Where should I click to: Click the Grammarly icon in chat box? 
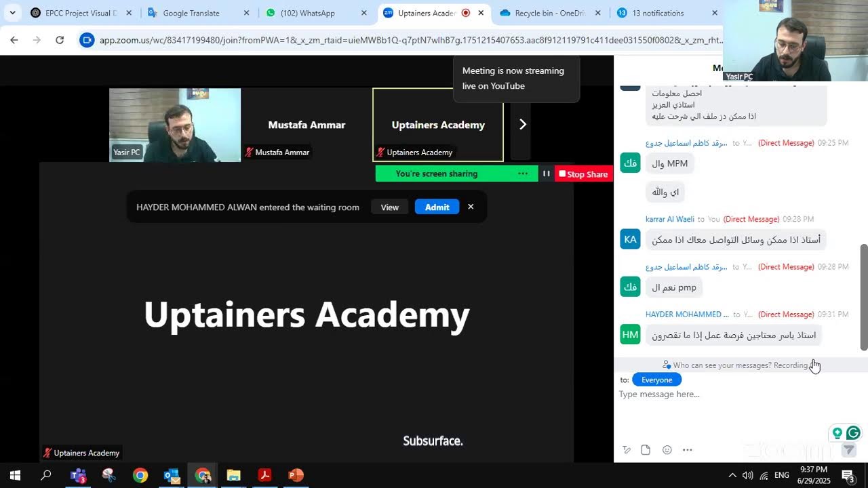tap(853, 432)
